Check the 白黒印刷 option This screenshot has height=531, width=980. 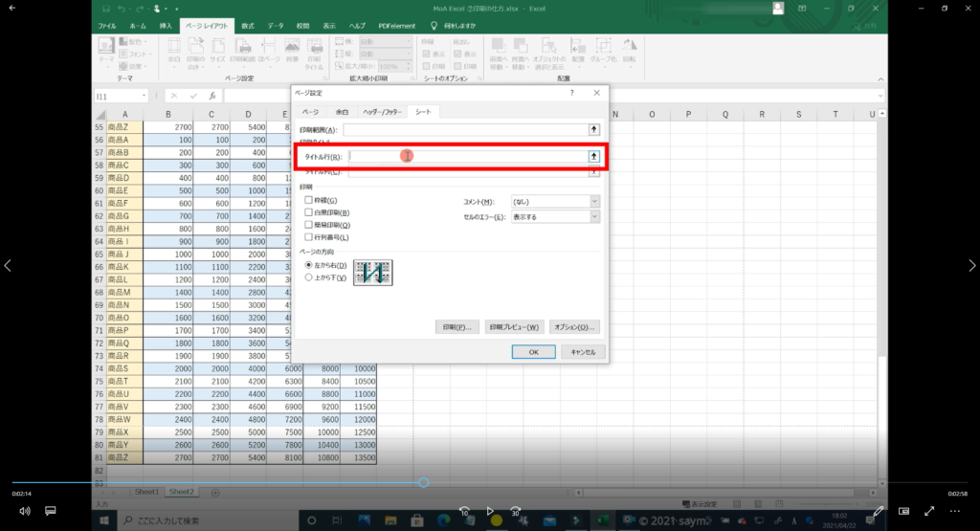(309, 211)
